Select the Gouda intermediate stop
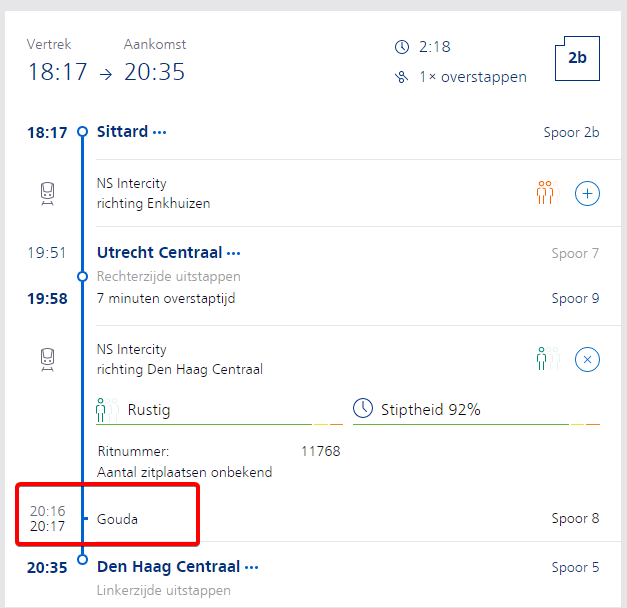The width and height of the screenshot is (627, 608). coord(117,519)
